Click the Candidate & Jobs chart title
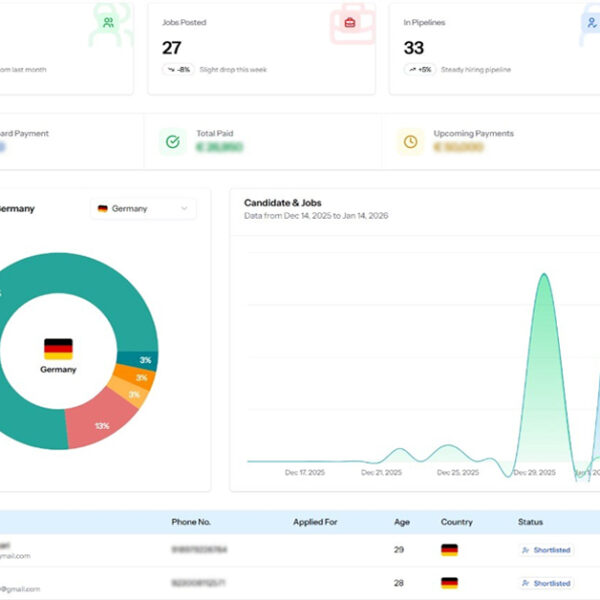 coord(283,203)
